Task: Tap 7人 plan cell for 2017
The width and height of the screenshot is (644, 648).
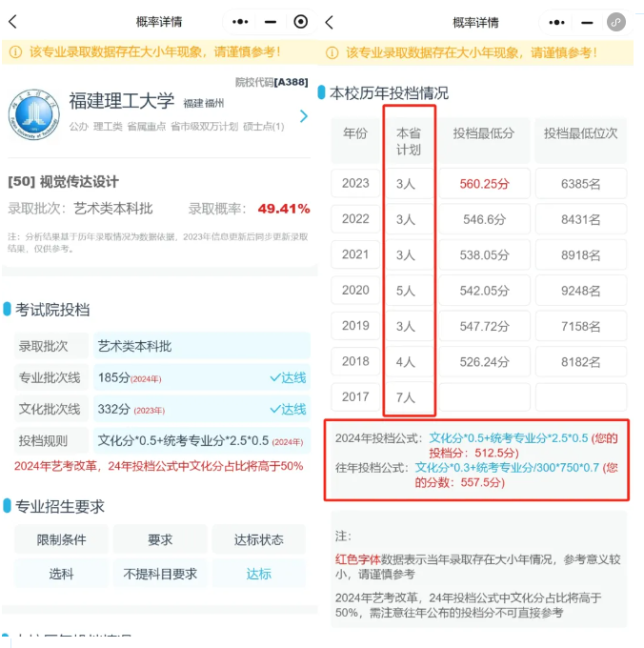Action: pyautogui.click(x=409, y=397)
